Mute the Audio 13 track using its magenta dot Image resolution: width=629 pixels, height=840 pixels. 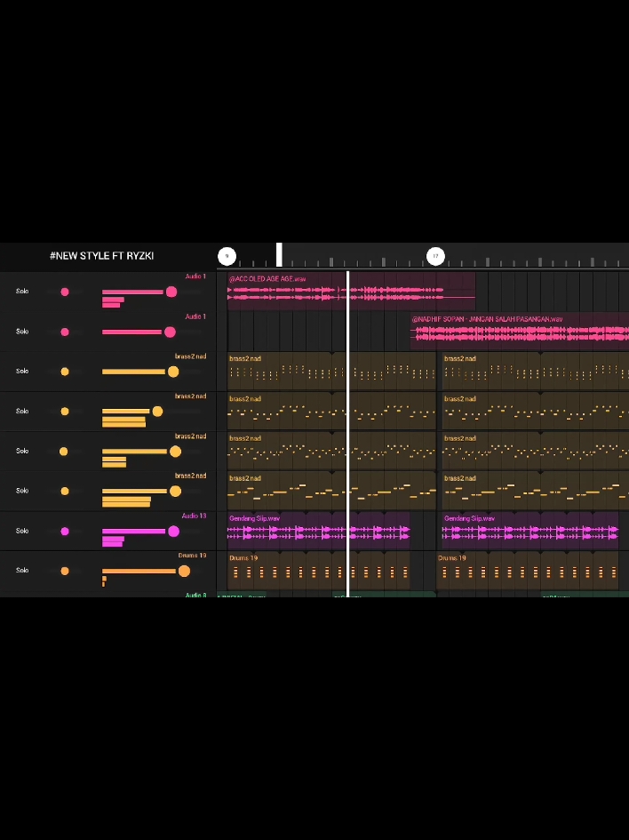tap(65, 532)
